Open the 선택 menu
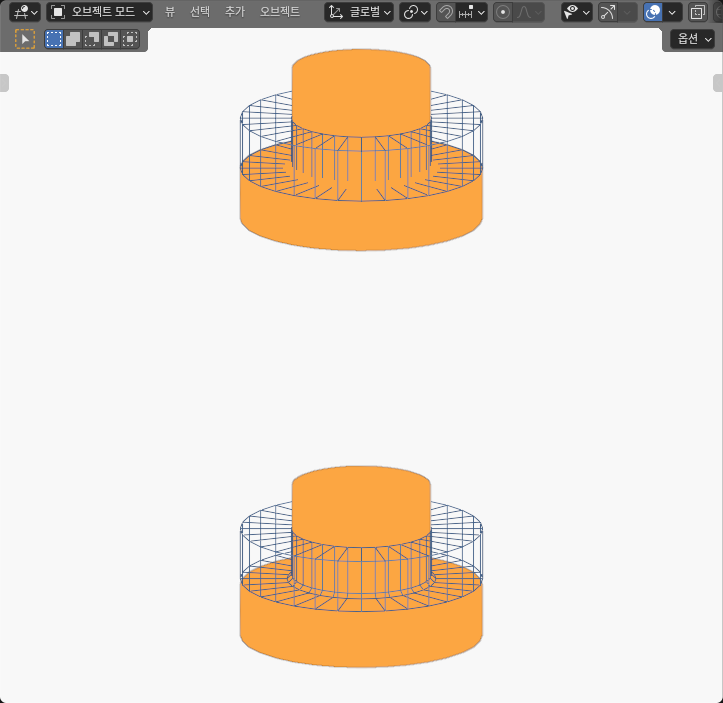The width and height of the screenshot is (723, 703). coord(200,12)
